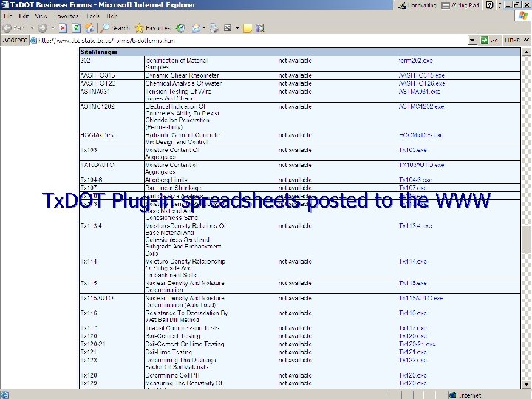This screenshot has width=532, height=399.
Task: Click the 'Soil-Cement Testing' description text
Action: point(173,336)
